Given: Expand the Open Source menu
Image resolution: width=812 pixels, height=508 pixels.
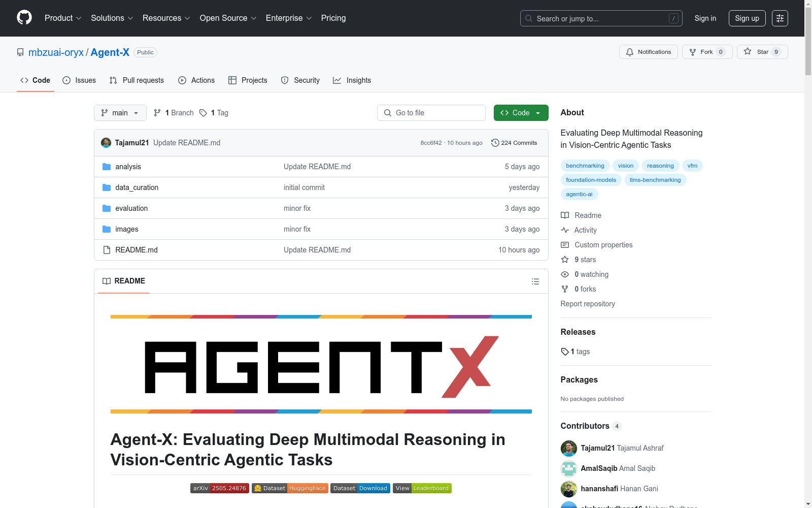Looking at the screenshot, I should (228, 18).
